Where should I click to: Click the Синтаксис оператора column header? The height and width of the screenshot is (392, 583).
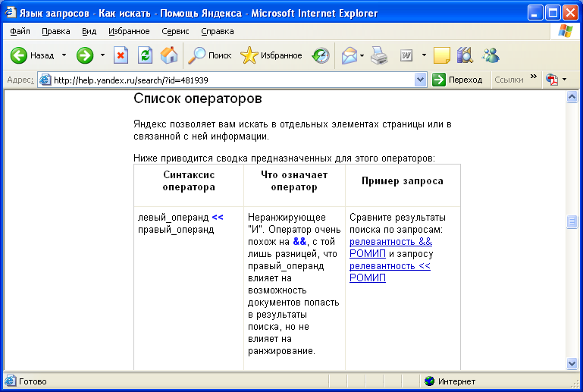pos(189,180)
